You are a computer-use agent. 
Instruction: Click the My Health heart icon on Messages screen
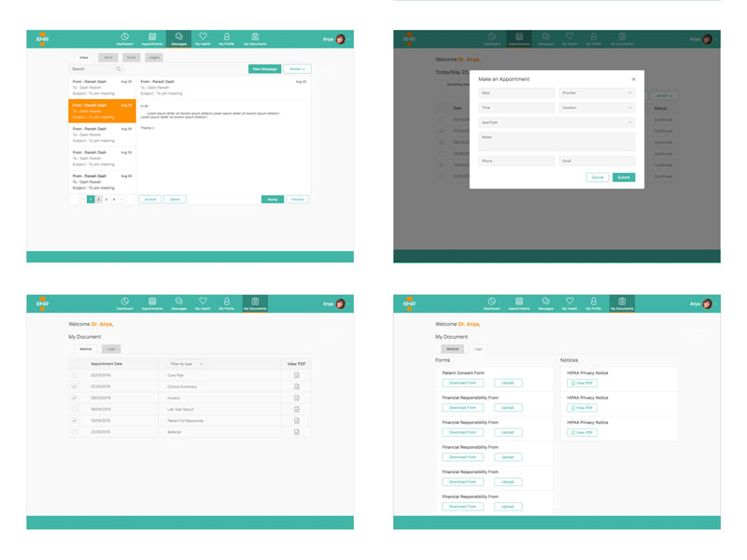[x=203, y=39]
